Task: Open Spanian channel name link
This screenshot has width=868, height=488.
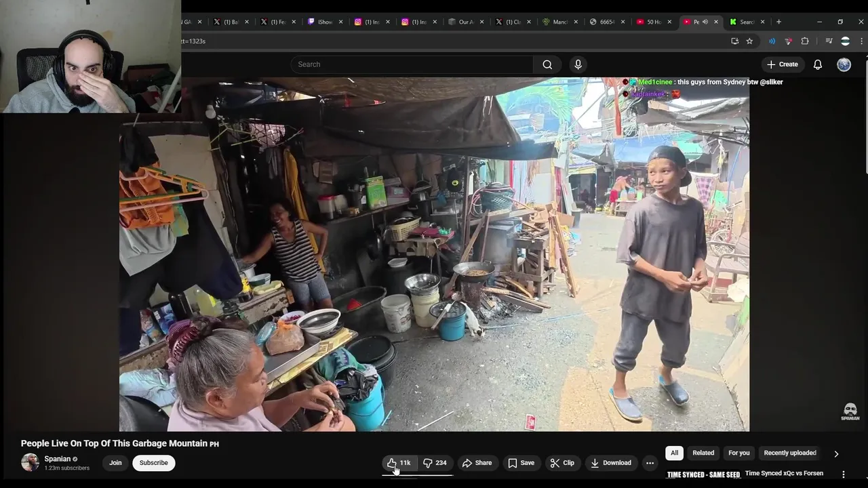Action: tap(58, 459)
